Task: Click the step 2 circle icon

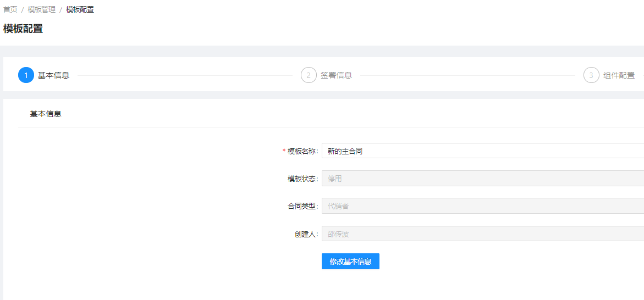Action: 309,75
